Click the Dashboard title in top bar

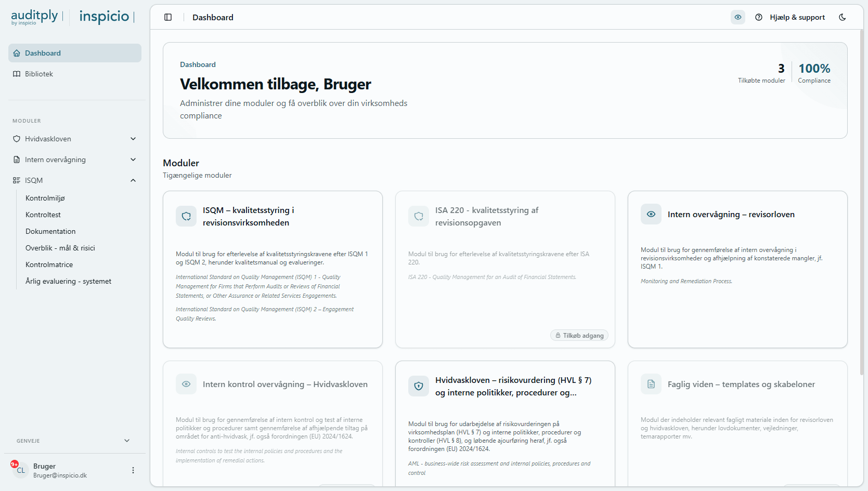pos(213,17)
